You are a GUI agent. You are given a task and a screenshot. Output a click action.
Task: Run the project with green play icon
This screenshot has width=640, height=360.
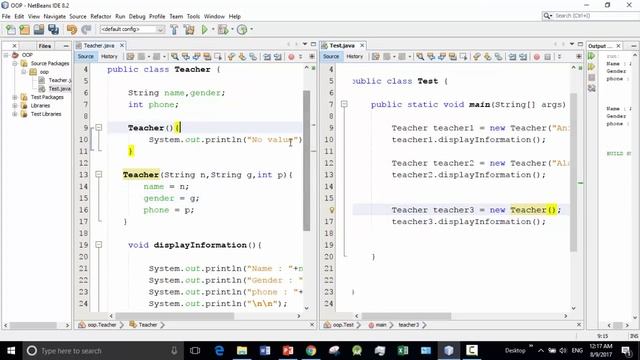(x=204, y=29)
